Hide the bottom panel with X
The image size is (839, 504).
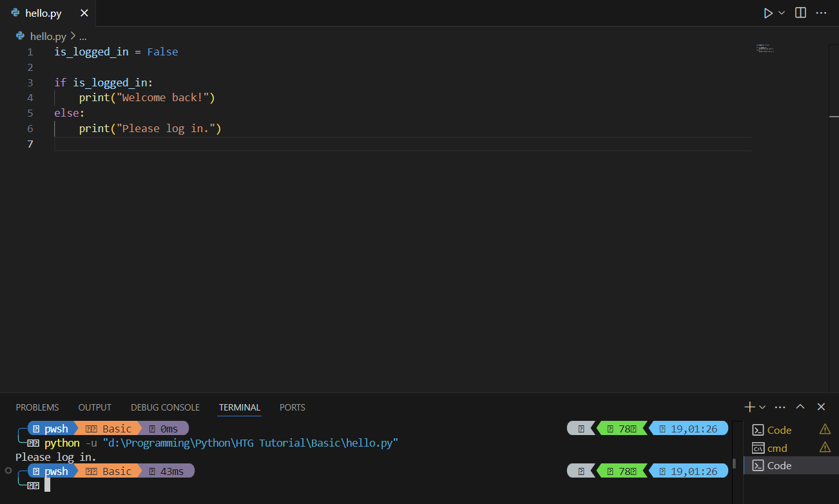coord(821,407)
